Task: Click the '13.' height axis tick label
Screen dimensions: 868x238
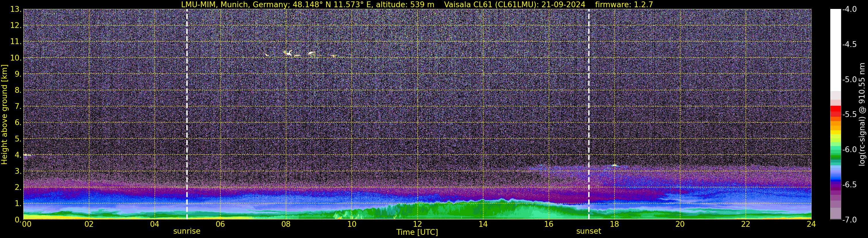Action: pos(16,10)
